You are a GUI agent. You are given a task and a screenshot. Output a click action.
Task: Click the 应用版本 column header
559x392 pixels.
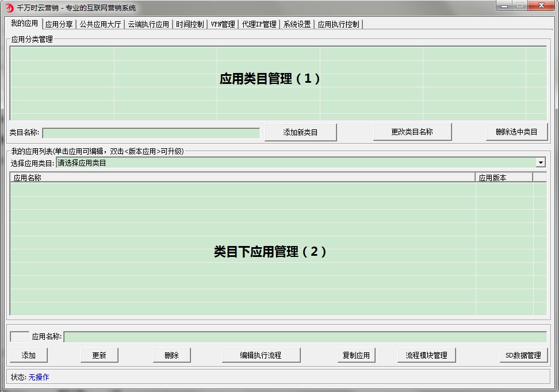click(x=504, y=177)
